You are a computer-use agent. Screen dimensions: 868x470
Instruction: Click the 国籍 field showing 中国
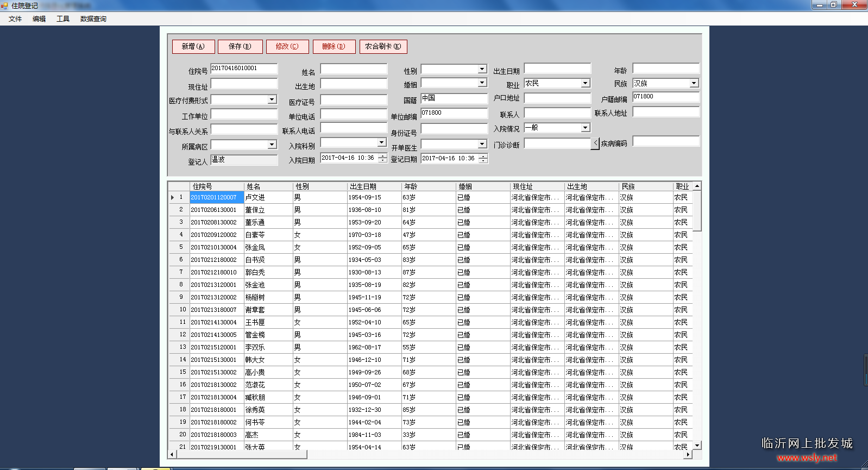[454, 99]
